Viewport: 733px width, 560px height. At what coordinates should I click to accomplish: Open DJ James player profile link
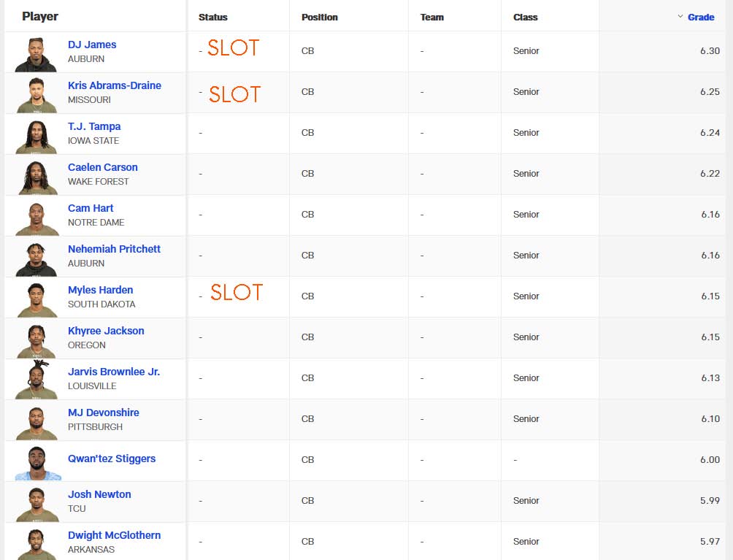point(92,45)
